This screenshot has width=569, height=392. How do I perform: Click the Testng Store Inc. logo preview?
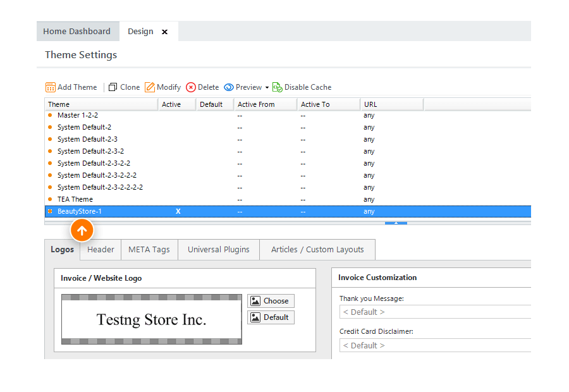pos(151,319)
